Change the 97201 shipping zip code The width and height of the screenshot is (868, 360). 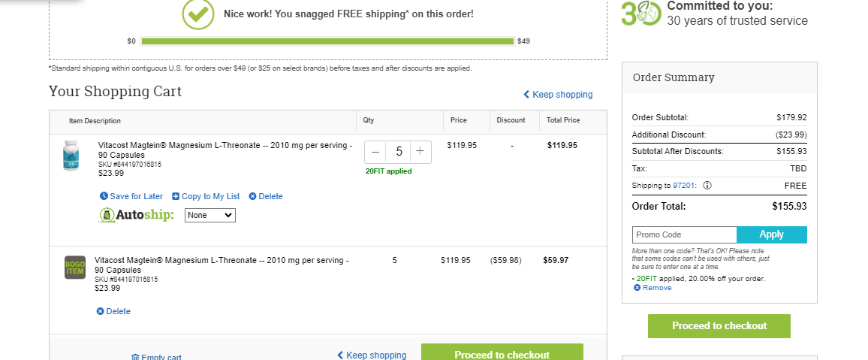(x=683, y=186)
